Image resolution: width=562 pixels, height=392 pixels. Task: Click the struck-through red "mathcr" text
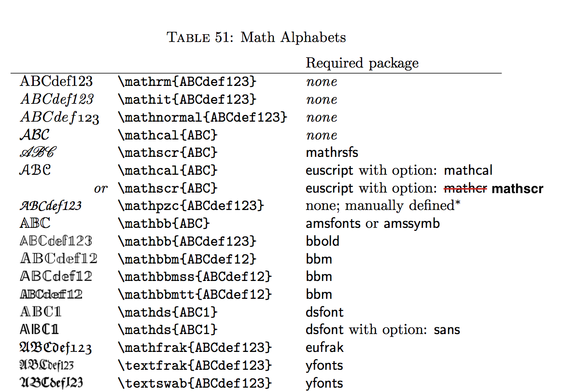point(465,188)
